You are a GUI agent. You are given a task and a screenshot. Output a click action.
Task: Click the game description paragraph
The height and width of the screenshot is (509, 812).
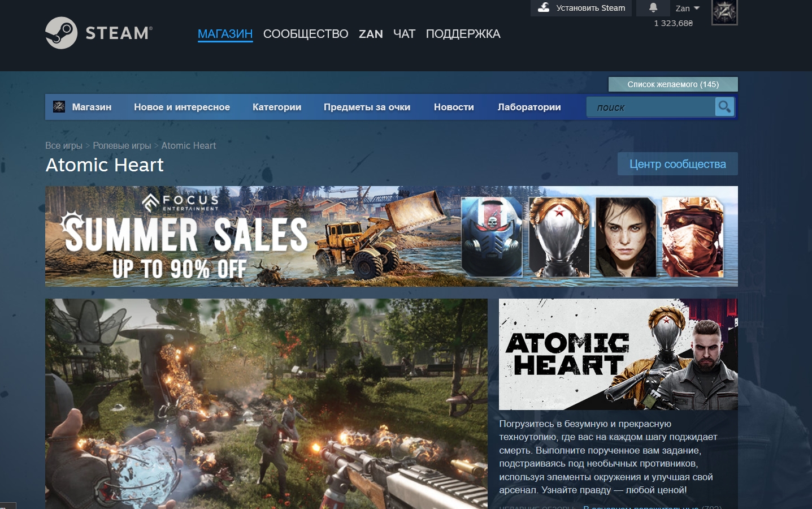tap(609, 457)
